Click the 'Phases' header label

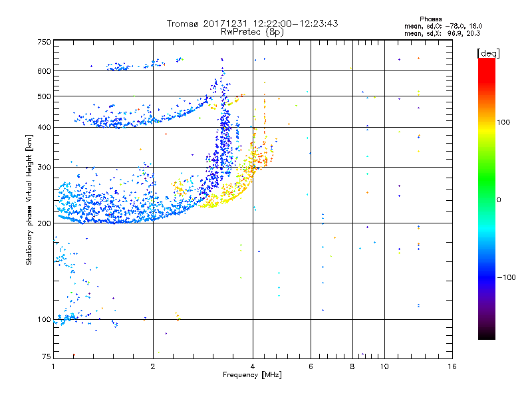(430, 19)
